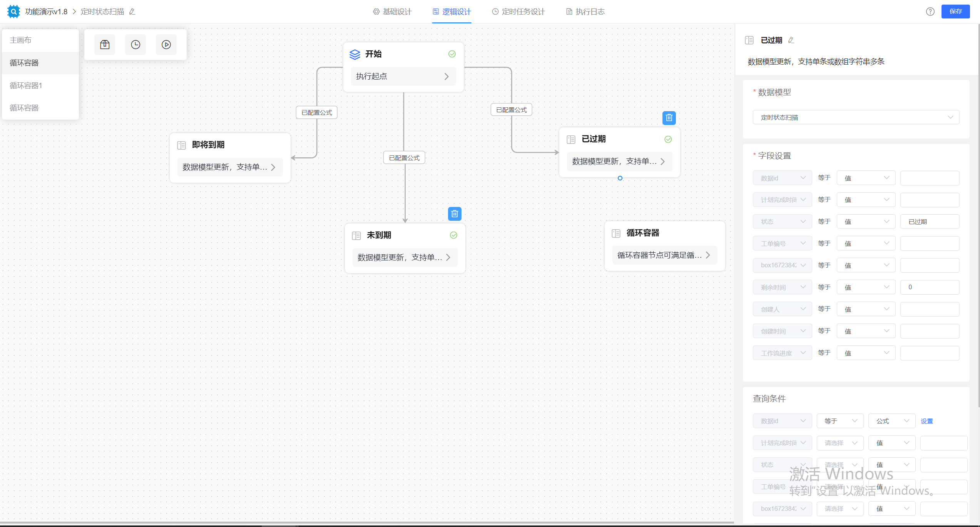Open the 工单编号 field dropdown in 字段设置
This screenshot has width=980, height=527.
[782, 243]
